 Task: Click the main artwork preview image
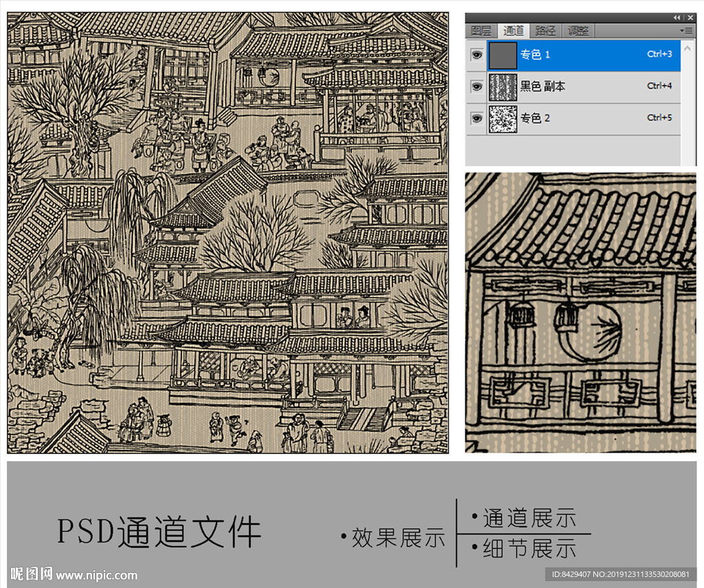coord(228,232)
